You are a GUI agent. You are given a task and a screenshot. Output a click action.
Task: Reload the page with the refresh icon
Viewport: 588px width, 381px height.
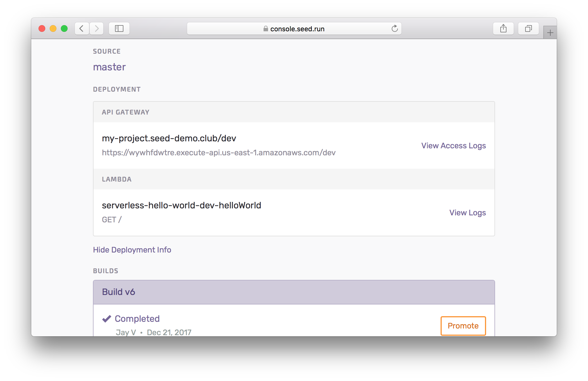tap(395, 28)
